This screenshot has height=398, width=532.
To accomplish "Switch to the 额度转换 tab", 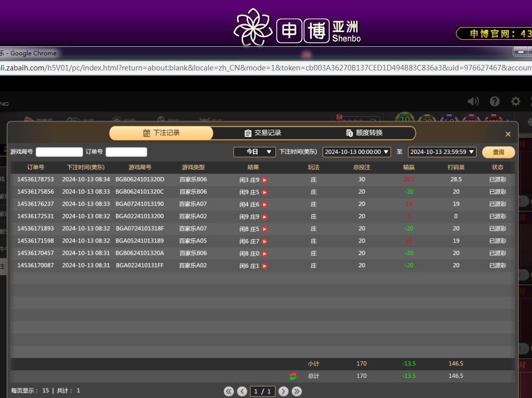I will (x=364, y=133).
